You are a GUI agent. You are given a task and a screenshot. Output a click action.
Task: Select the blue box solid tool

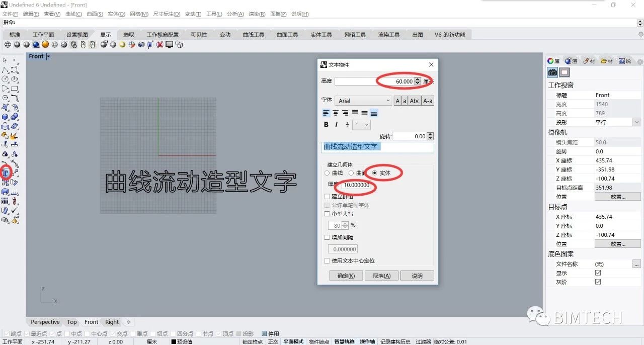(5, 117)
